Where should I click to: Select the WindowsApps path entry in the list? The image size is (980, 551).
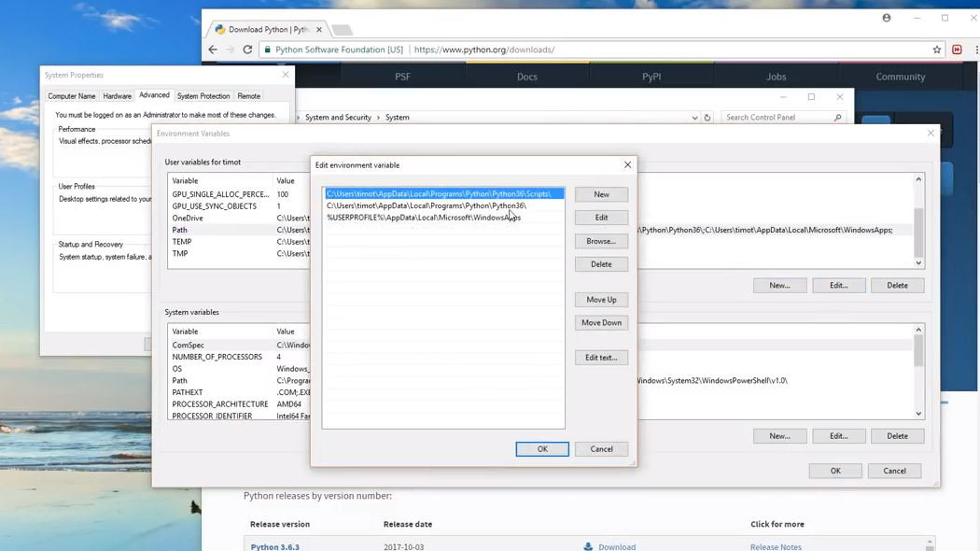[x=423, y=217]
